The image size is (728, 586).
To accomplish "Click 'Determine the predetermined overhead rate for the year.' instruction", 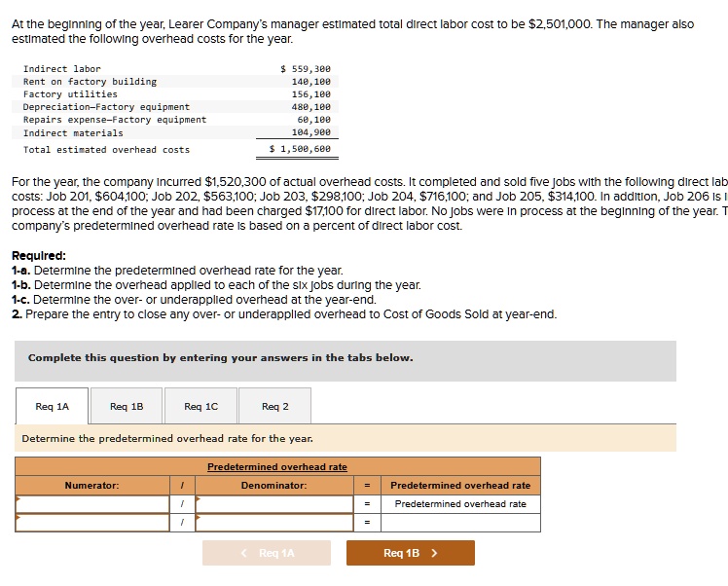I will point(167,438).
